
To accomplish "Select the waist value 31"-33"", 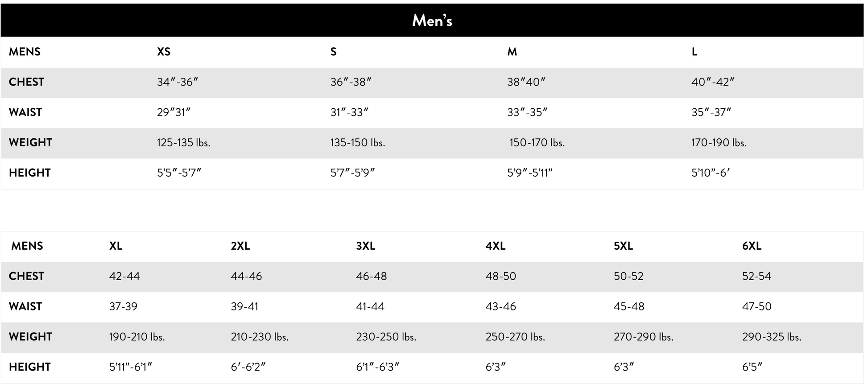I will click(x=349, y=112).
